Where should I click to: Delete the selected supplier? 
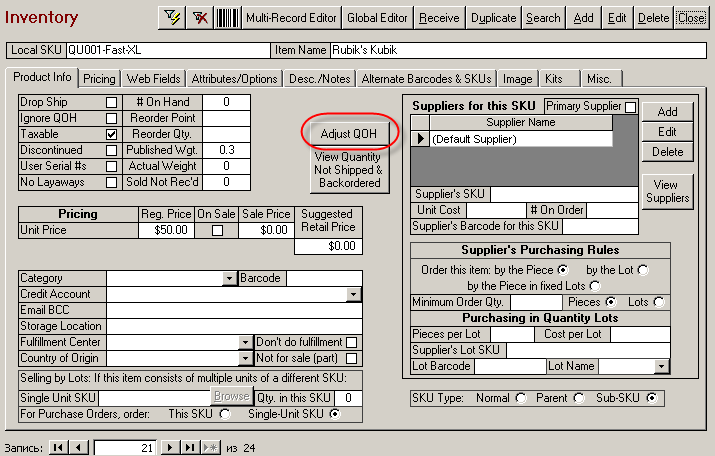(x=667, y=152)
